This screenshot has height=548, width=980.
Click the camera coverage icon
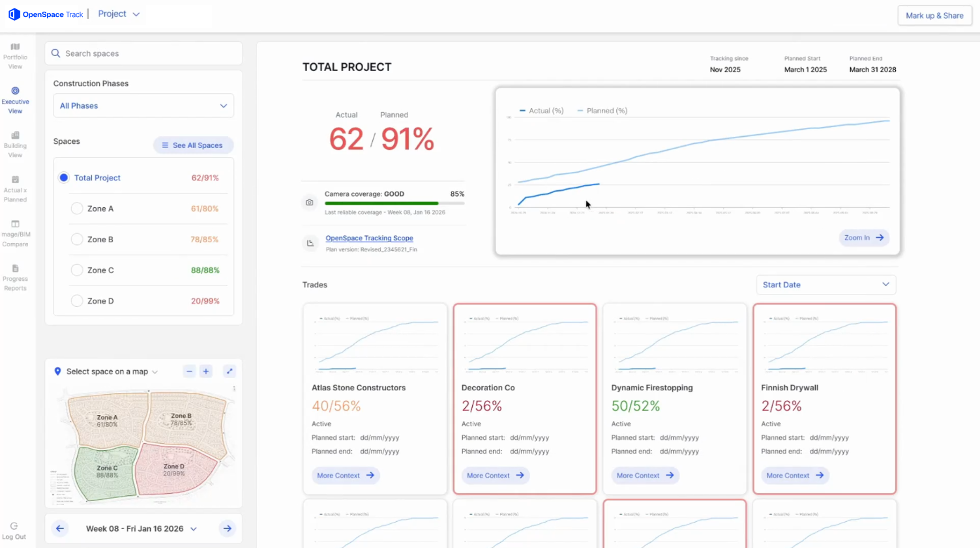(310, 203)
